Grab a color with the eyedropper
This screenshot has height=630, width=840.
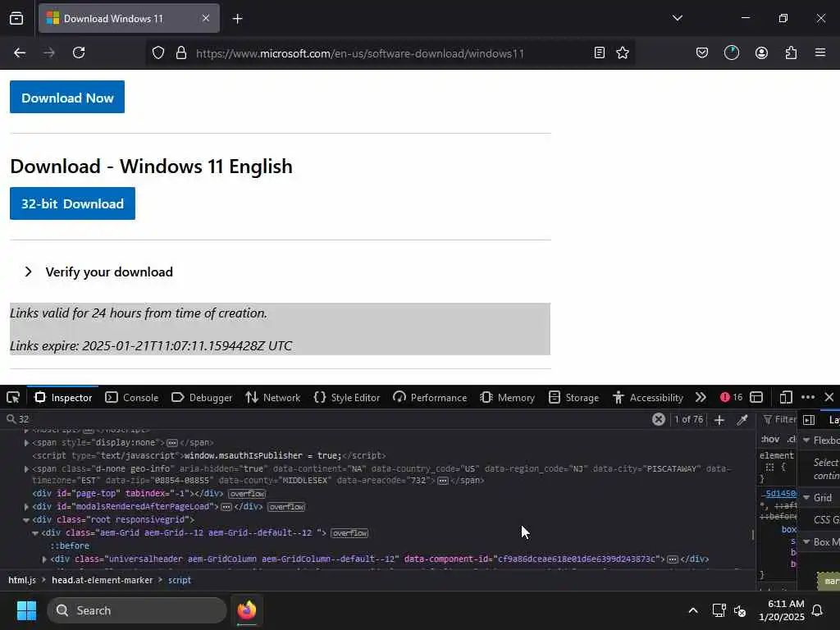point(742,420)
